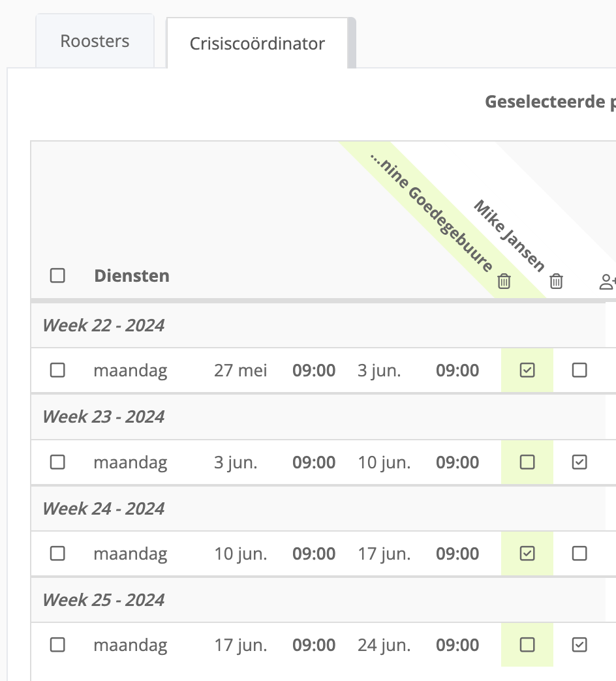Assign Goedegebuure to the 3 jun. shift

tap(527, 462)
